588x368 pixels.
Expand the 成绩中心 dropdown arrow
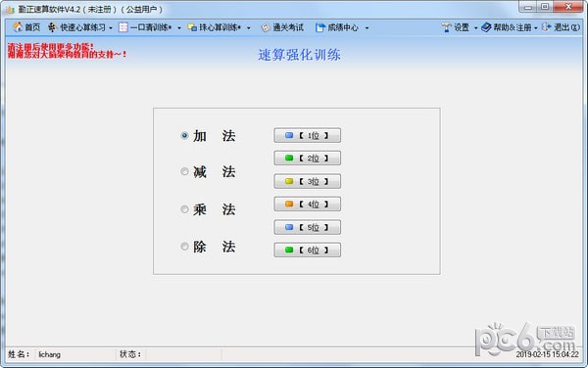pyautogui.click(x=367, y=27)
